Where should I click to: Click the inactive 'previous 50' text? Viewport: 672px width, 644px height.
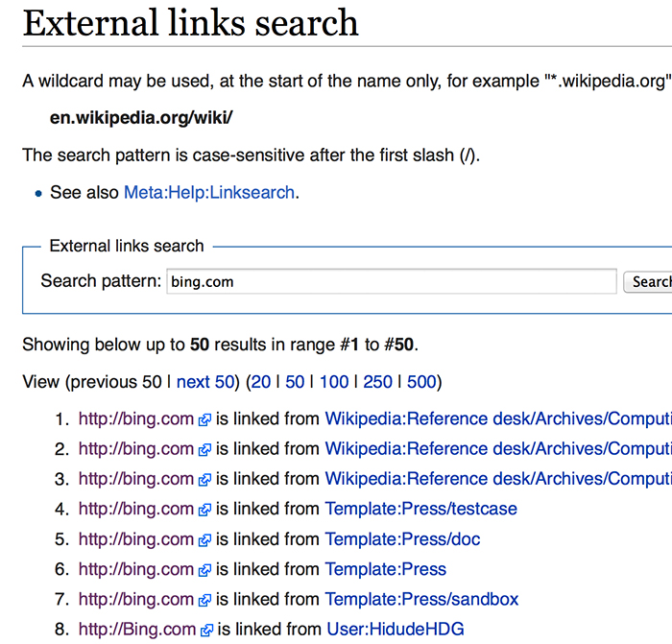click(x=116, y=382)
